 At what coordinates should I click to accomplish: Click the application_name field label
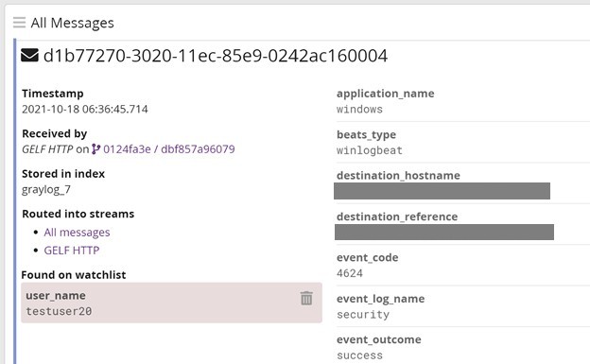tap(386, 94)
